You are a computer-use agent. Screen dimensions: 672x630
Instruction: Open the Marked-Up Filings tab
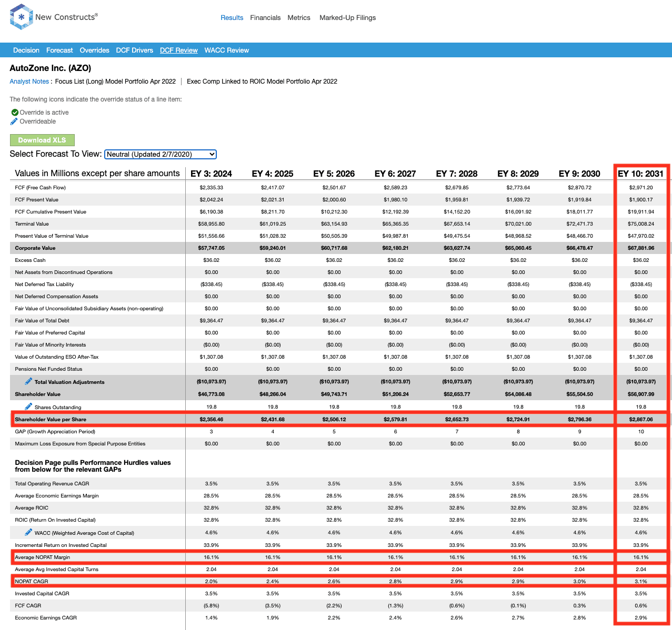click(348, 18)
